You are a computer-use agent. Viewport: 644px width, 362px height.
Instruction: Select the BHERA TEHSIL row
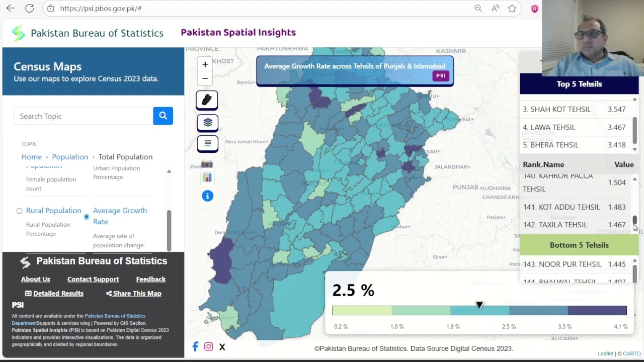pos(575,145)
